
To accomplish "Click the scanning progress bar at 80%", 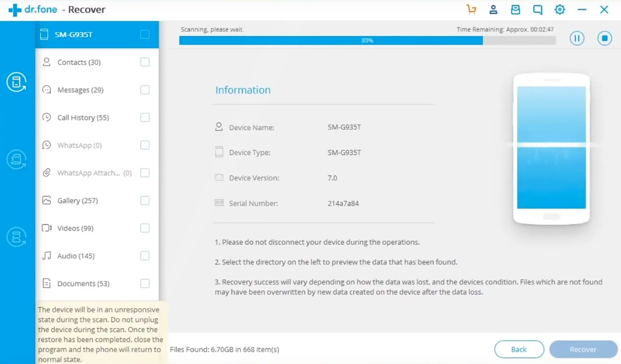I will (367, 40).
